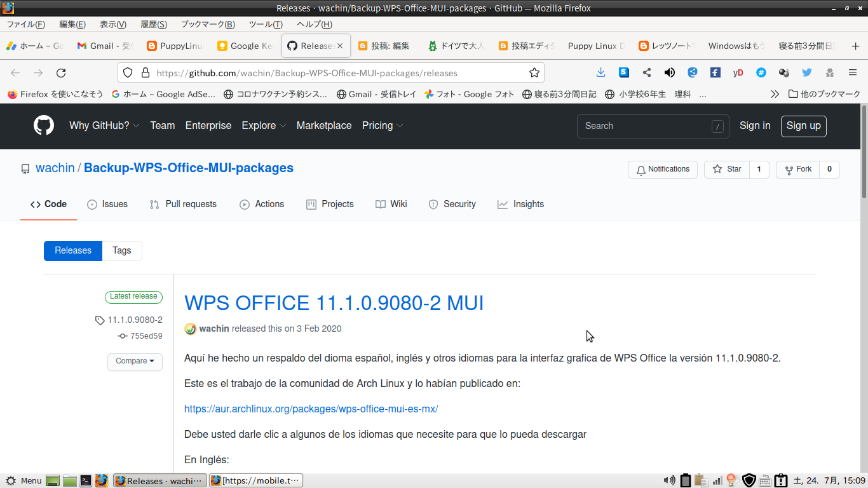Click the grey share extension icon
The image size is (868, 488).
pyautogui.click(x=647, y=72)
